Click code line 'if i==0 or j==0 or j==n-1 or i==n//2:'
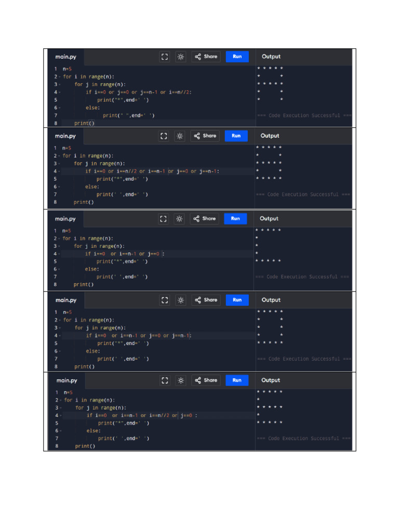 click(x=138, y=92)
